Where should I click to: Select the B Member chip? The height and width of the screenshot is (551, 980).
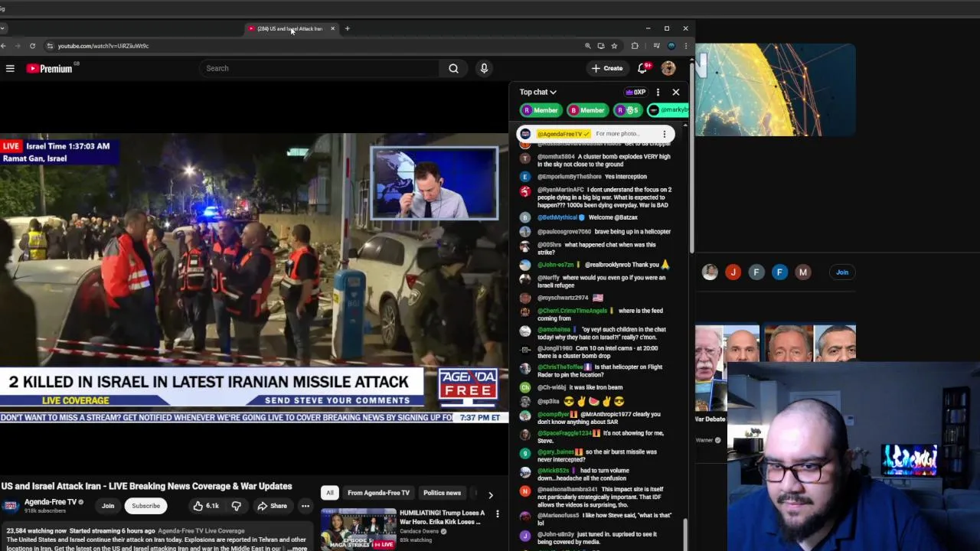coord(587,110)
